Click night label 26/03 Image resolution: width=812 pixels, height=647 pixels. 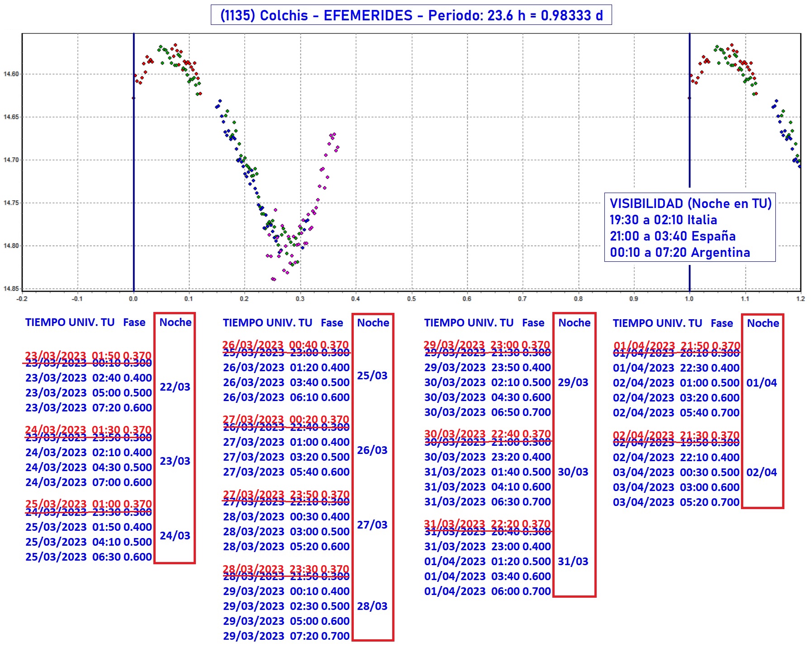[372, 450]
